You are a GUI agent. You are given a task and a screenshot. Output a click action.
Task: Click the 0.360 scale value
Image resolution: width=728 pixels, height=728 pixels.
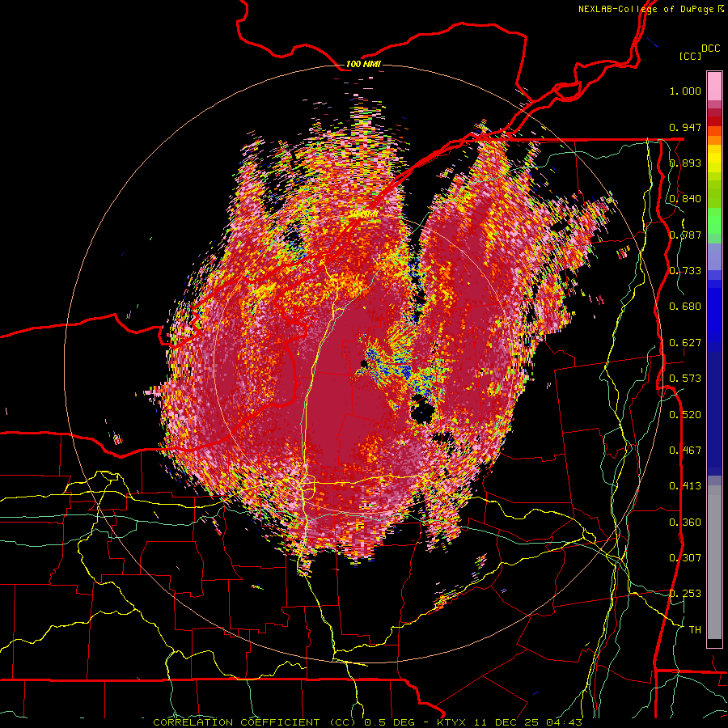pos(685,523)
